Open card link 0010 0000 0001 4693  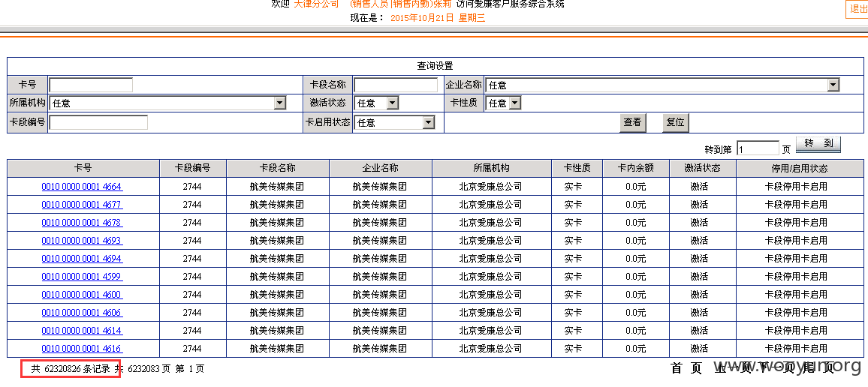(82, 241)
